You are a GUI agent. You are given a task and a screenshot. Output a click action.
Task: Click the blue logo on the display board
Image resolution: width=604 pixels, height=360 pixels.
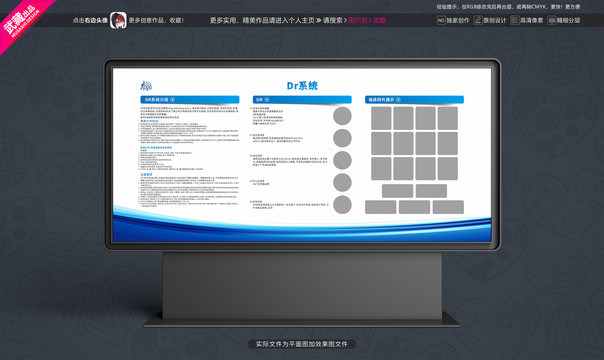pyautogui.click(x=146, y=85)
